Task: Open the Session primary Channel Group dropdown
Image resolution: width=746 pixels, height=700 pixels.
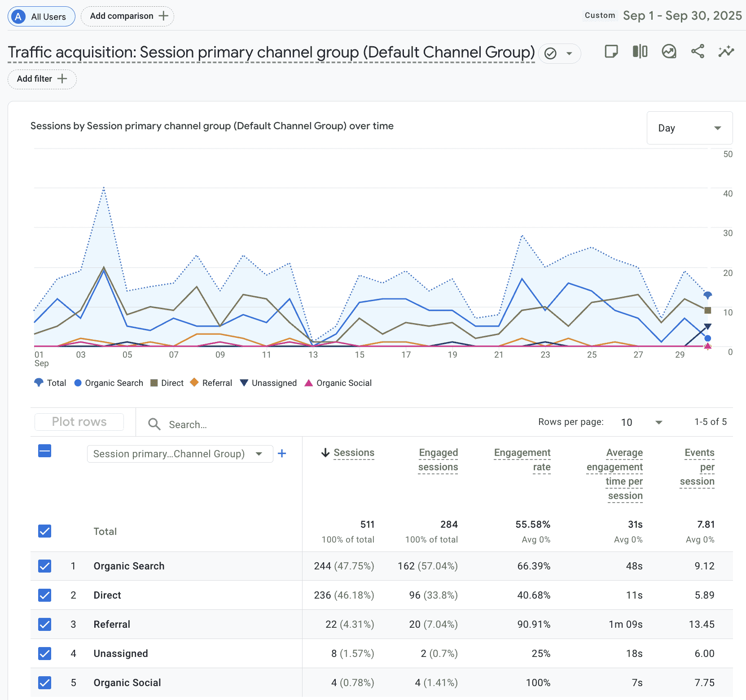Action: 180,454
